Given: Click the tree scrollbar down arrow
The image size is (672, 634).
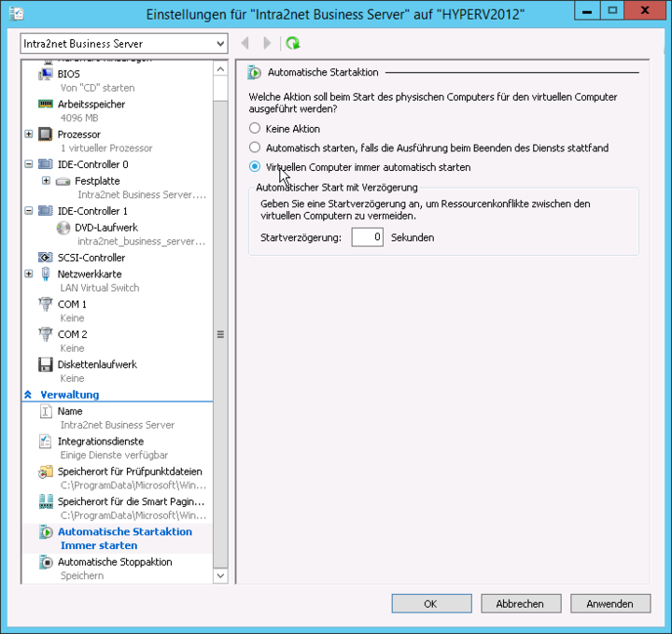Looking at the screenshot, I should click(220, 575).
